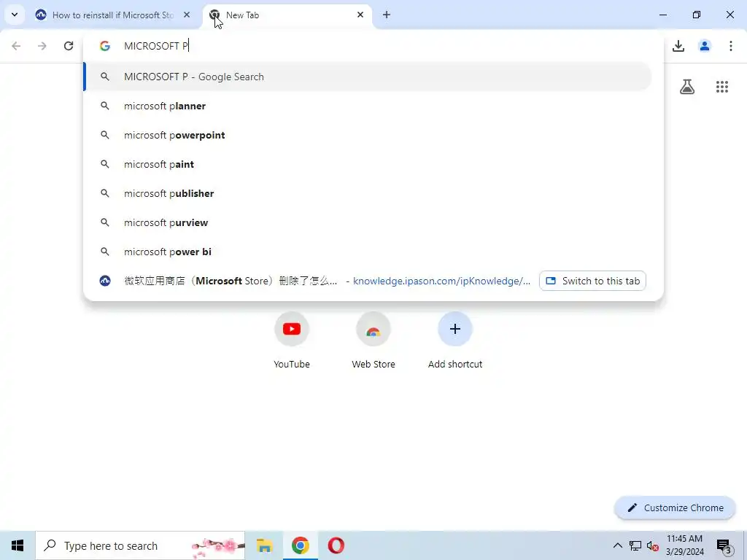Pick the 'microsoft publisher' suggestion
Screen dimensions: 747x560
coord(368,193)
